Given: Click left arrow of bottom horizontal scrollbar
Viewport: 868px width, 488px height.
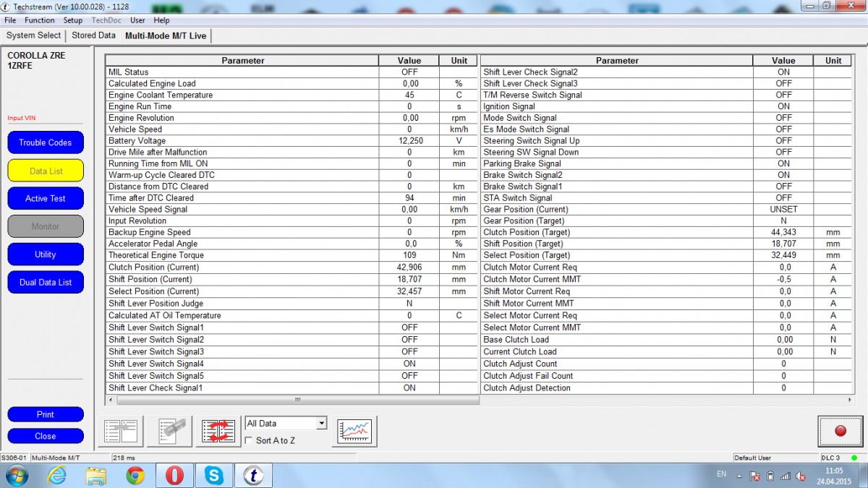Looking at the screenshot, I should point(111,400).
